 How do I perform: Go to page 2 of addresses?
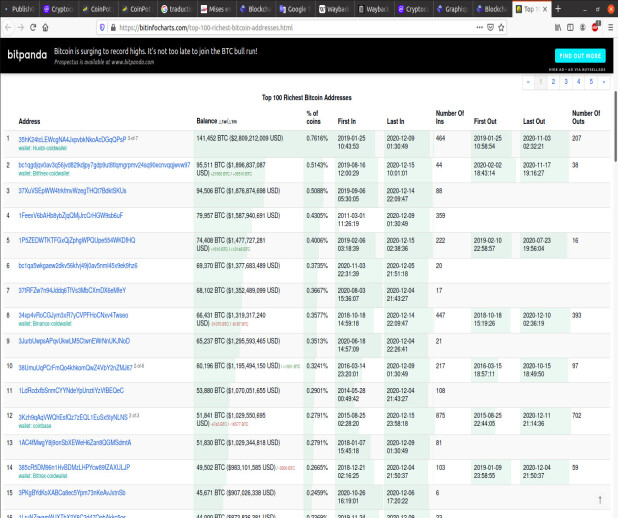(553, 82)
